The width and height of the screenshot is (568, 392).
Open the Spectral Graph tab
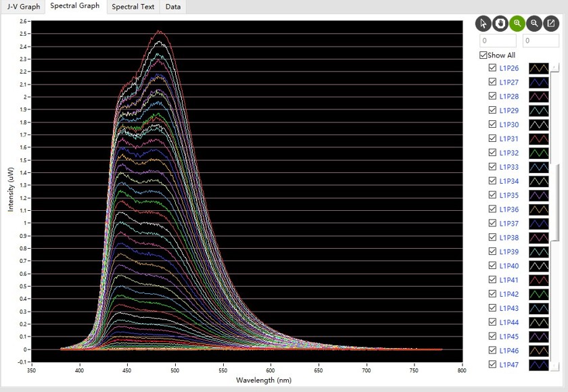tap(75, 6)
